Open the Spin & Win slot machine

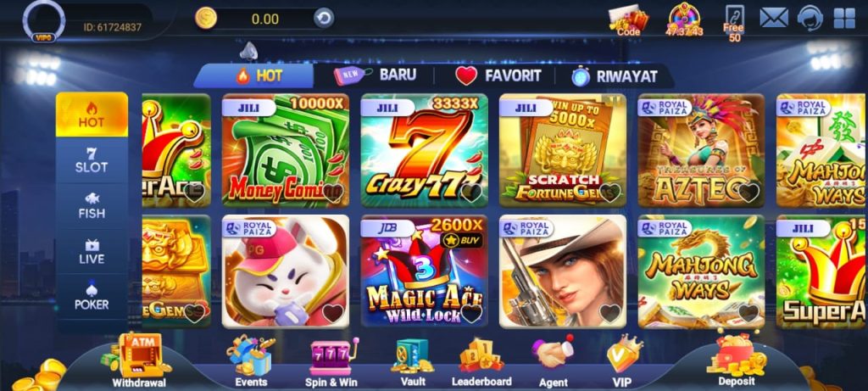click(331, 362)
